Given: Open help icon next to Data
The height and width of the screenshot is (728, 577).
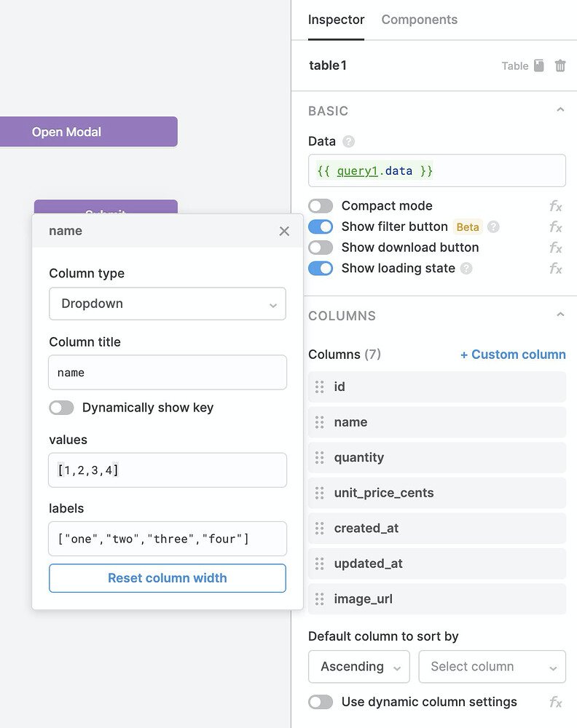Looking at the screenshot, I should pos(348,141).
